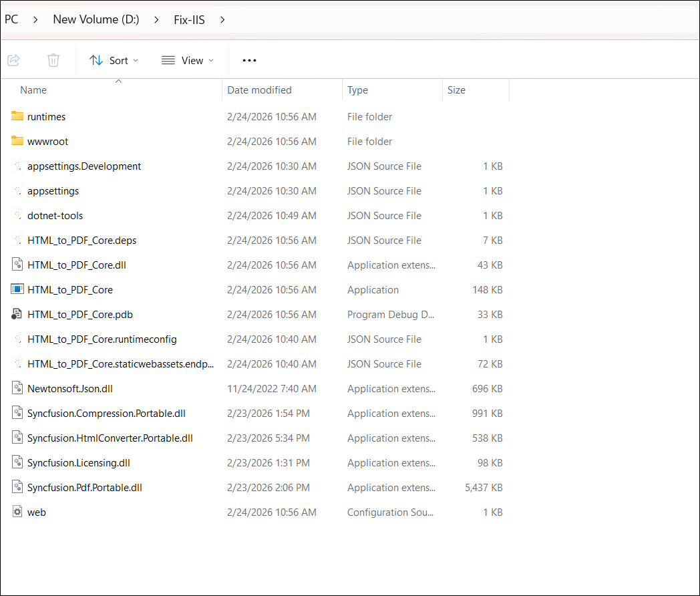This screenshot has width=700, height=596.
Task: Click the dotnet-tools file icon
Action: [x=17, y=215]
